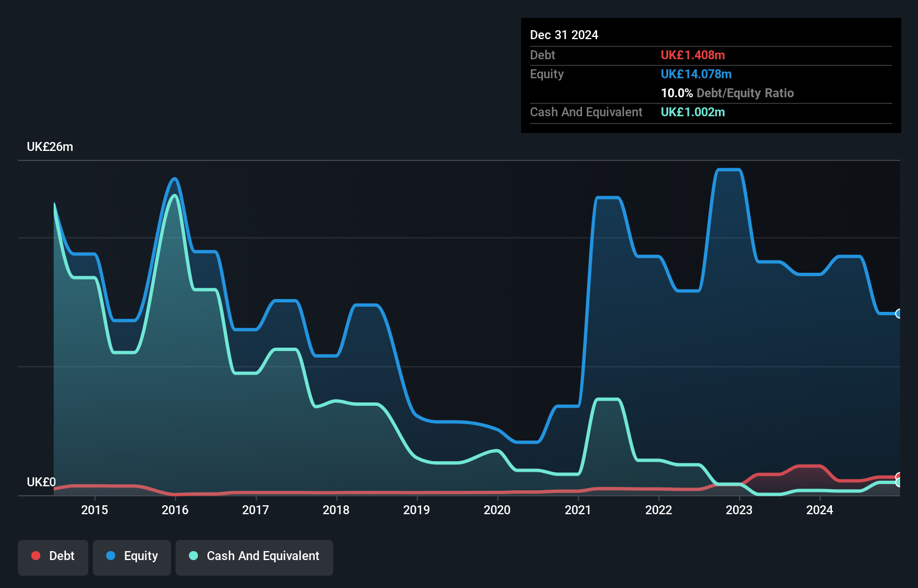This screenshot has width=918, height=588.
Task: Click the UK£14.078m Equity value
Action: point(696,74)
